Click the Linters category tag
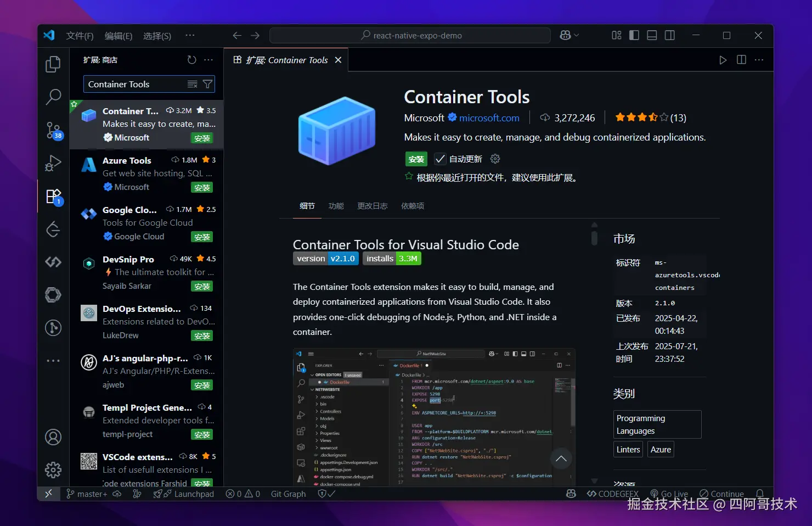Screen dimensions: 812x526 (x=628, y=450)
